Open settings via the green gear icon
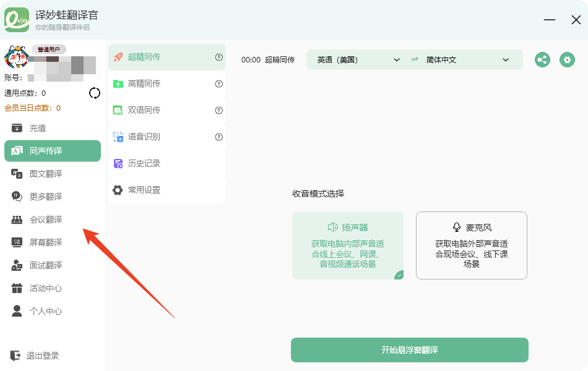Viewport: 588px width, 371px height. tap(567, 60)
